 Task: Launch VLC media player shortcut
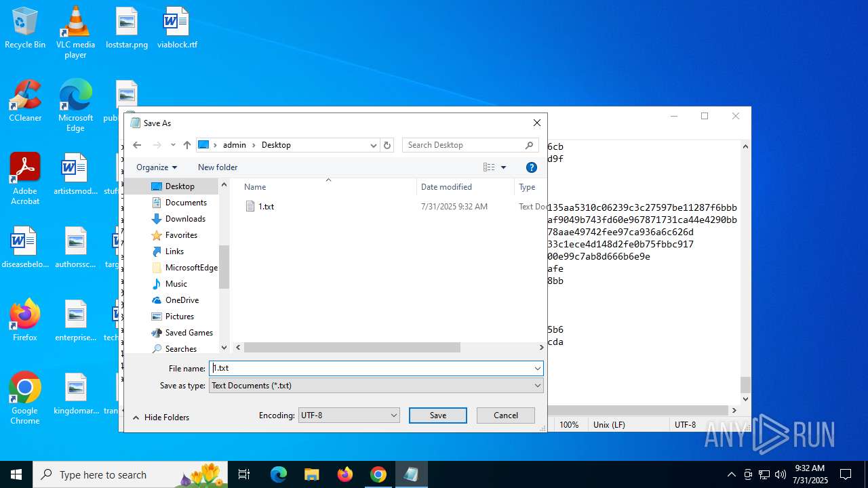point(75,33)
